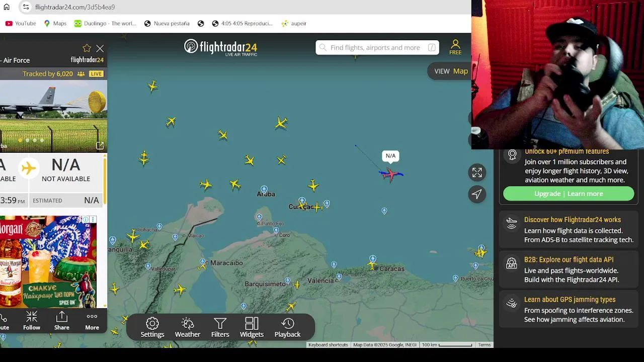Image resolution: width=644 pixels, height=362 pixels.
Task: Select the red tracked aircraft
Action: (391, 174)
